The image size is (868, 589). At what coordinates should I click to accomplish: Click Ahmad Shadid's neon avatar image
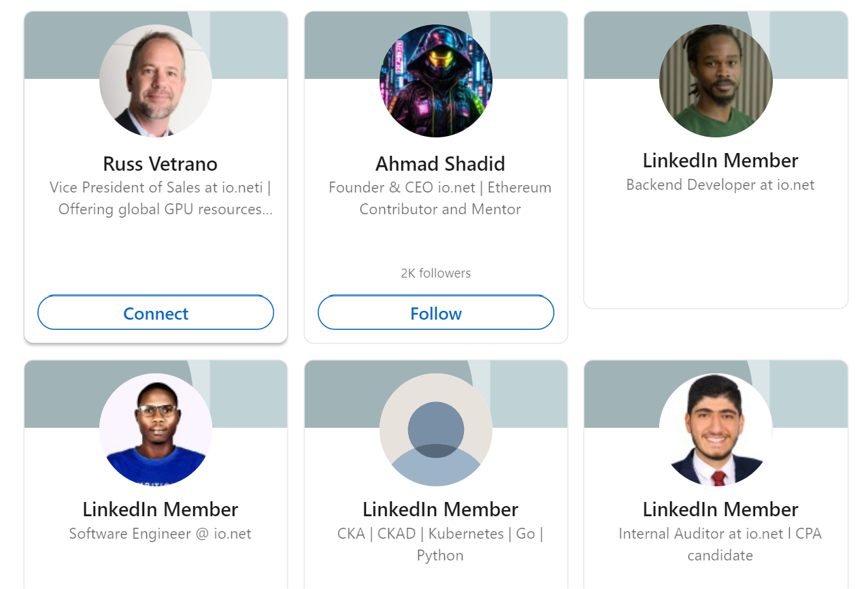pyautogui.click(x=435, y=80)
